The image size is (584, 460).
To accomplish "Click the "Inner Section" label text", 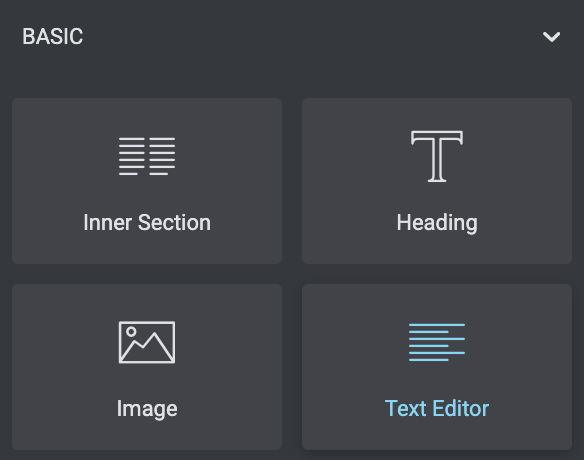I will tap(147, 222).
